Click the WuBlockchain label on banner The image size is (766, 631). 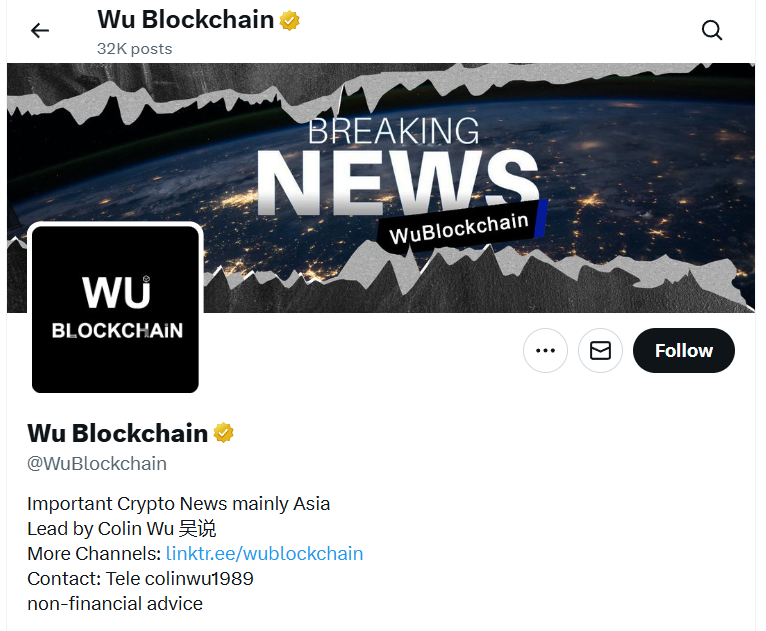(x=459, y=228)
